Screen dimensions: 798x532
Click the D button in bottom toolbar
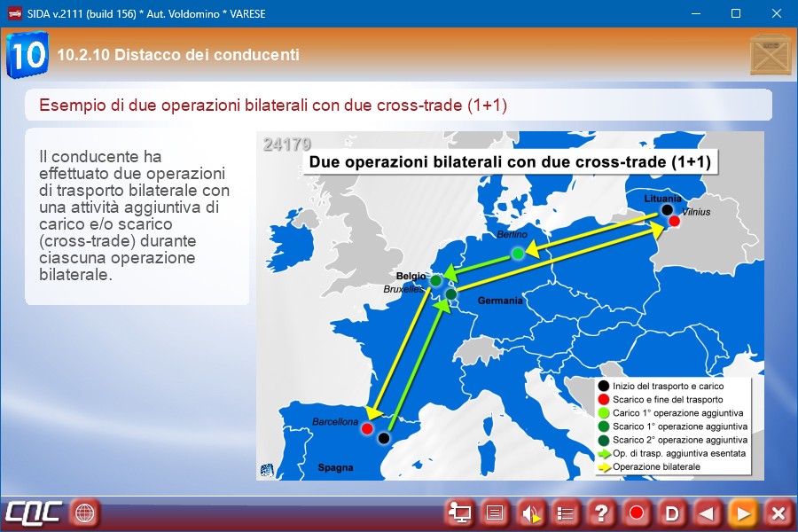tap(671, 512)
